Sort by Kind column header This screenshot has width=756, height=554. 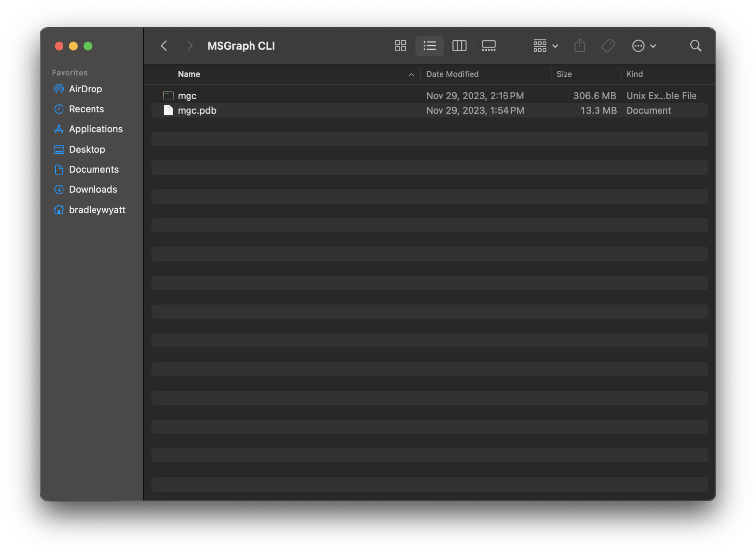click(x=634, y=74)
